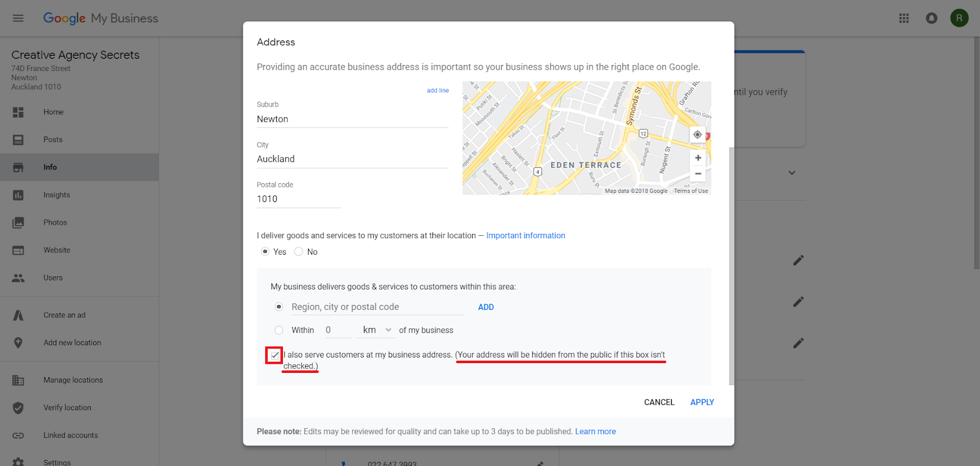Open the Linked accounts icon
Screen dimensions: 980x466
18,435
